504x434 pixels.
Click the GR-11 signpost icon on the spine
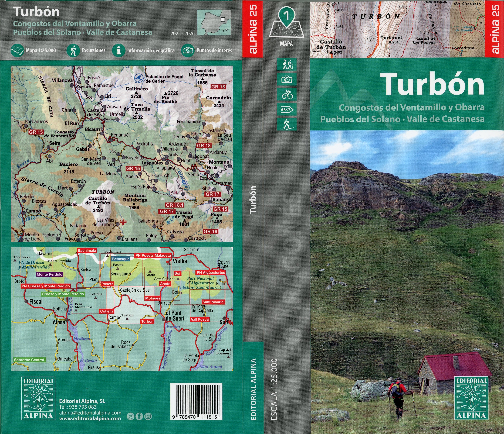coord(287,110)
